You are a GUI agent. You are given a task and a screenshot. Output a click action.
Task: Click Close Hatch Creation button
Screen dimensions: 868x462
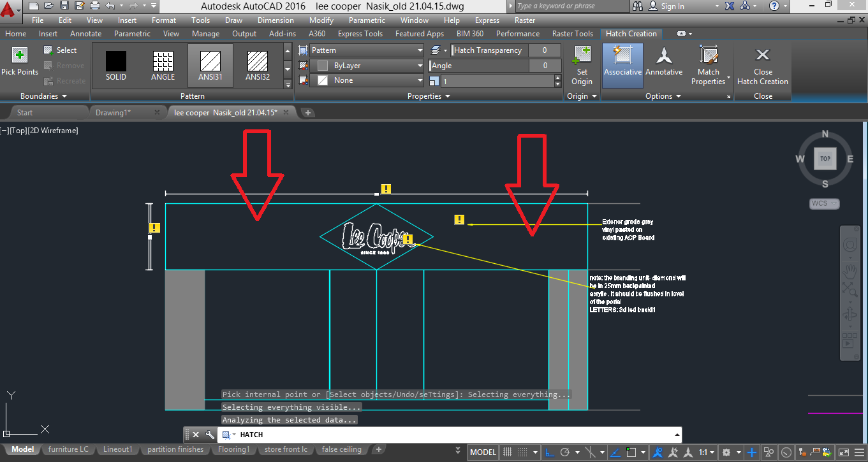pos(763,66)
